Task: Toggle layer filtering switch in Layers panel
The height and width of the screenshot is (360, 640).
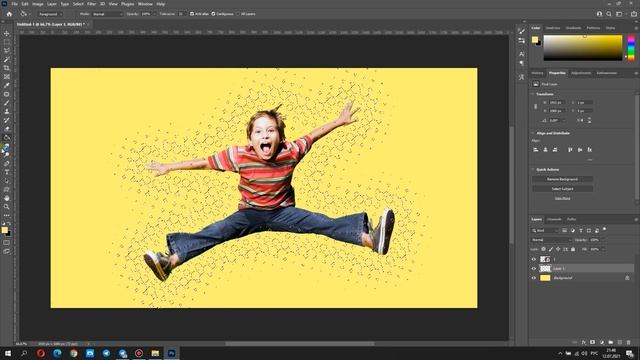Action: coord(604,229)
